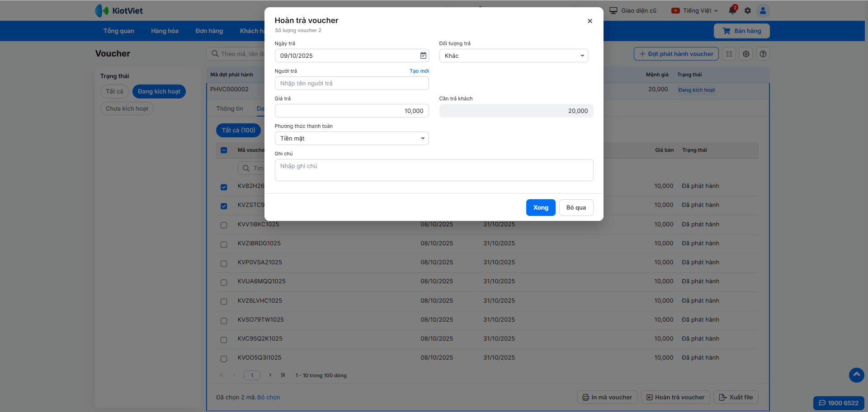Go to next page arrow

click(x=270, y=375)
